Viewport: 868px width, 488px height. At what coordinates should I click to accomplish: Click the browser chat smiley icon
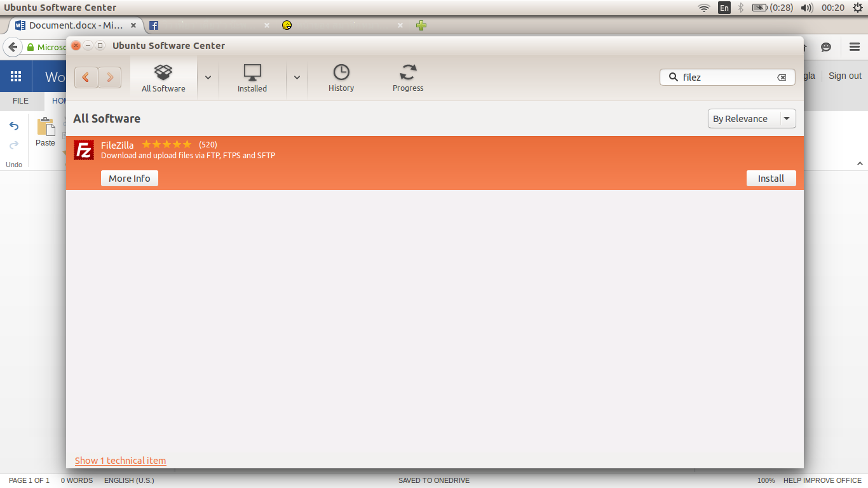coord(826,47)
